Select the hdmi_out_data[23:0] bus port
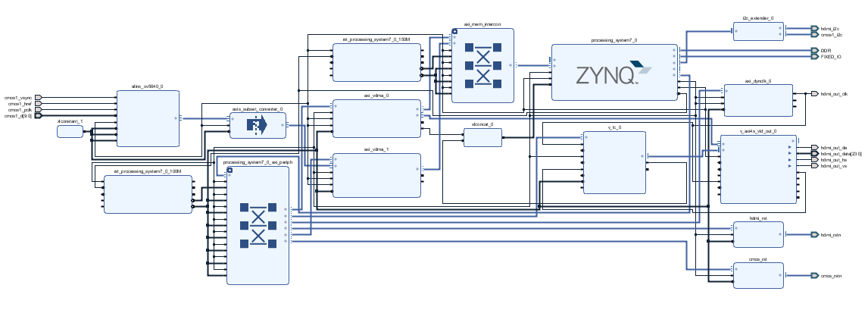 (x=814, y=153)
